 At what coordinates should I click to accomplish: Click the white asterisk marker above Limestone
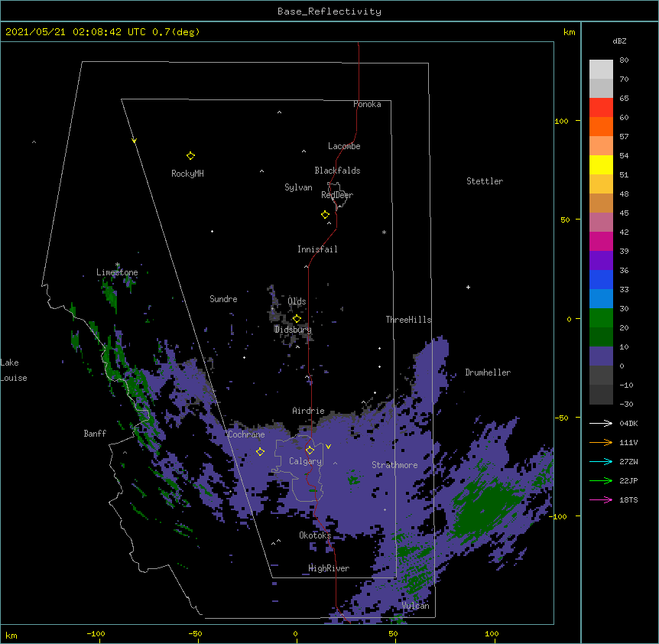coord(117,265)
